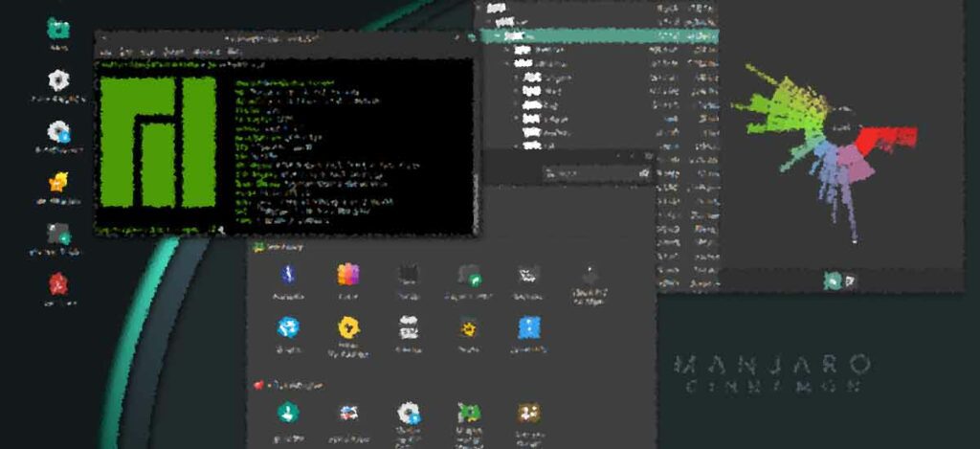
Task: Open the teal folder icon on the desktop
Action: coord(58,29)
